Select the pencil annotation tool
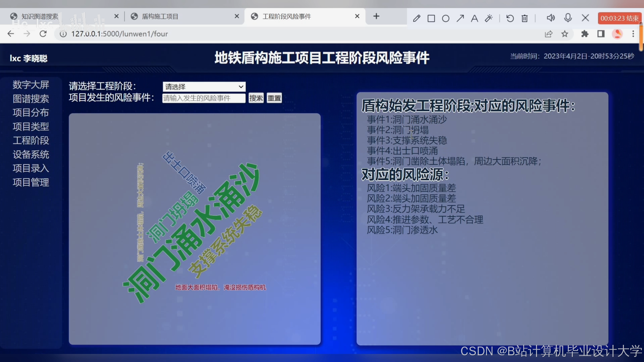 tap(416, 18)
